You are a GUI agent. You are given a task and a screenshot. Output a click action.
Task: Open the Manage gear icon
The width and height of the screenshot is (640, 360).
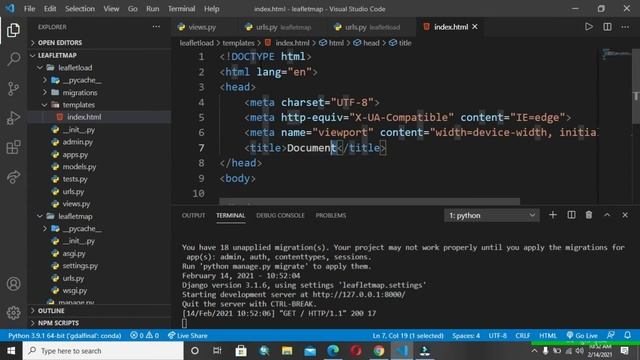[x=13, y=313]
